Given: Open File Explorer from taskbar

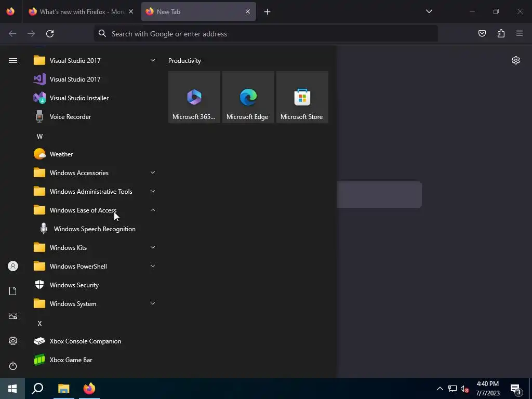Looking at the screenshot, I should coord(63,389).
